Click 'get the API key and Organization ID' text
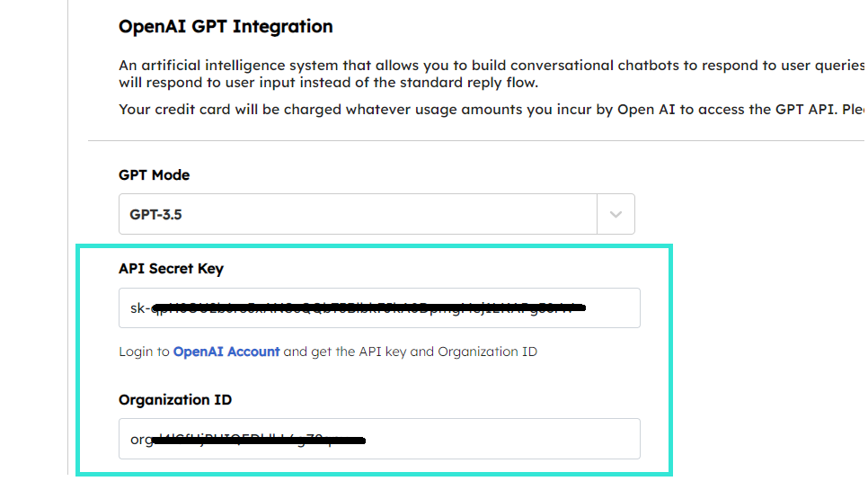868x481 pixels. pos(424,352)
